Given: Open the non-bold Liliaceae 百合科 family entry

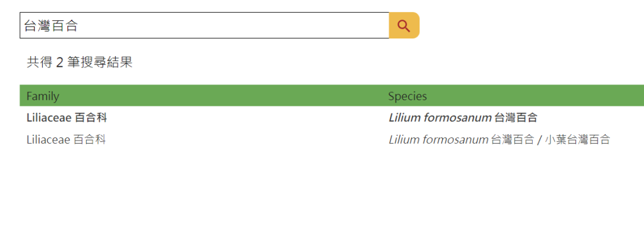Looking at the screenshot, I should [66, 139].
